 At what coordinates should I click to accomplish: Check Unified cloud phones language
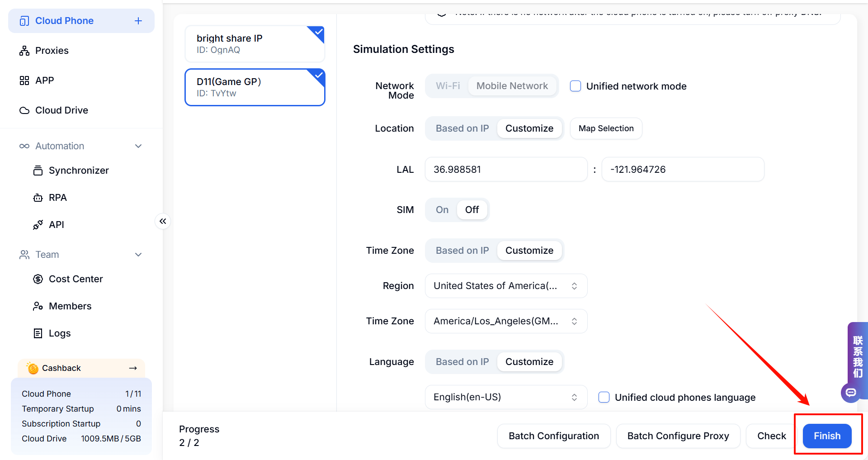[x=604, y=397]
